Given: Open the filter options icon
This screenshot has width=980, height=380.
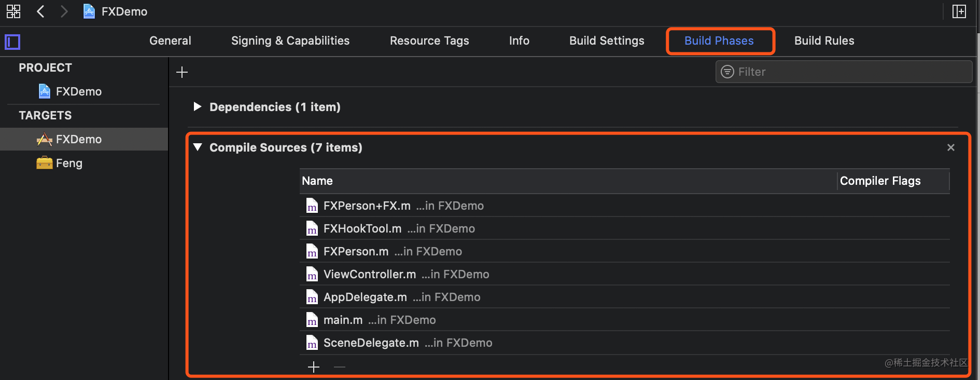Looking at the screenshot, I should pyautogui.click(x=727, y=72).
